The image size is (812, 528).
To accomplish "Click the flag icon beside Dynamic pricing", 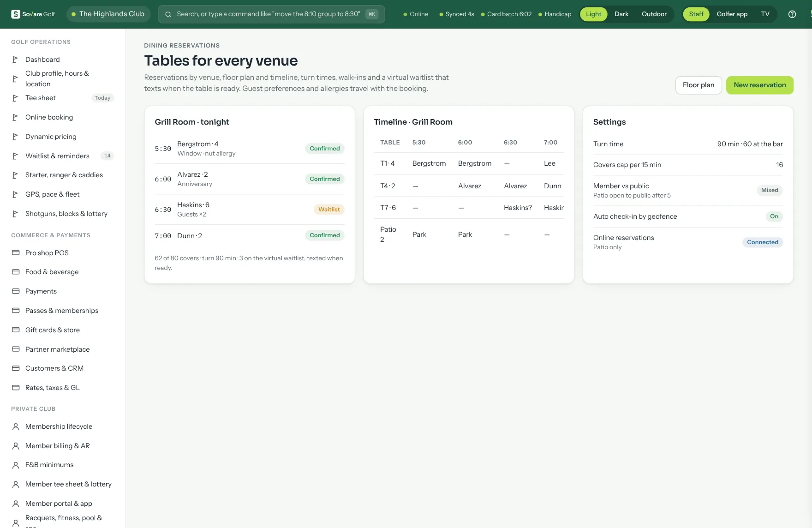I will [x=15, y=137].
